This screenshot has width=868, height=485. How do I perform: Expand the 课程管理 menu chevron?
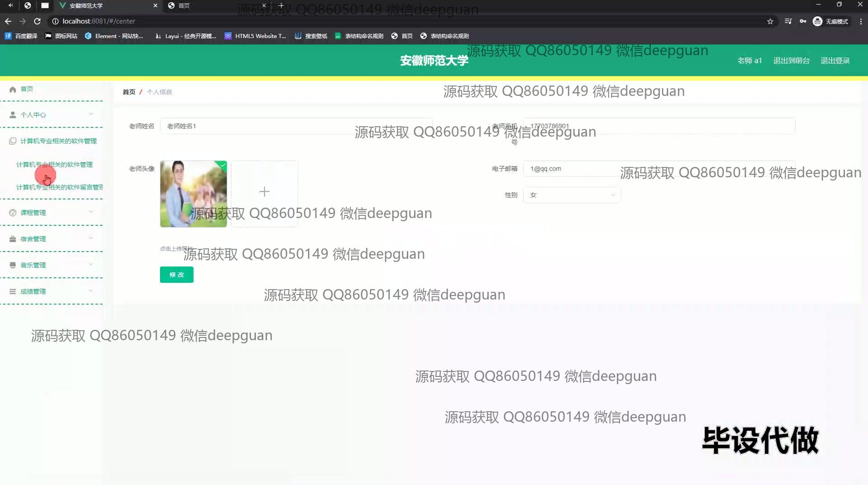[91, 212]
